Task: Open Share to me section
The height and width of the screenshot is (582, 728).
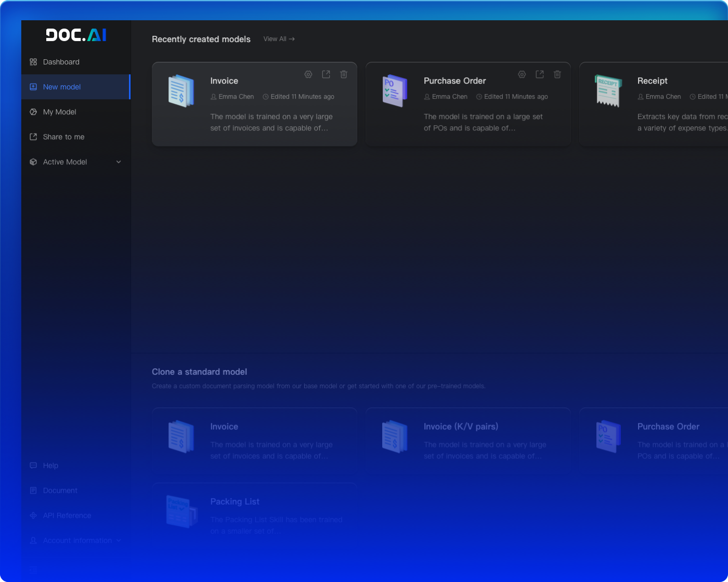Action: [63, 137]
